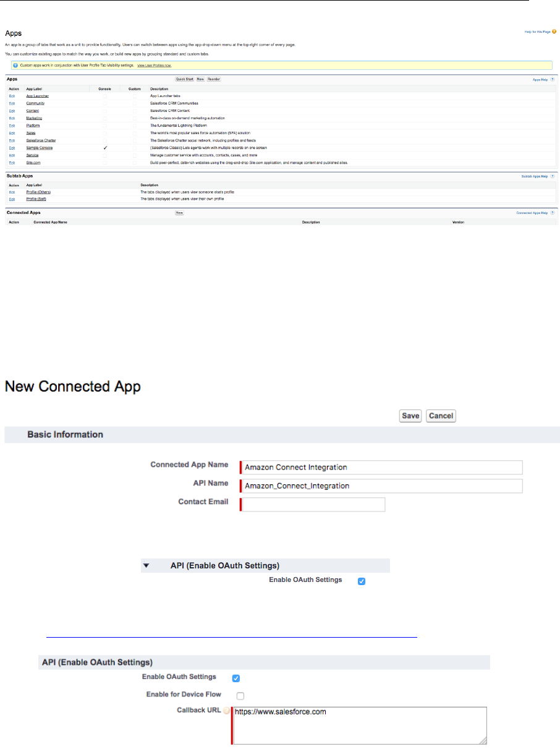Image resolution: width=560 pixels, height=749 pixels.
Task: Click 'The fundamental Lightning Platform' description text
Action: [179, 125]
